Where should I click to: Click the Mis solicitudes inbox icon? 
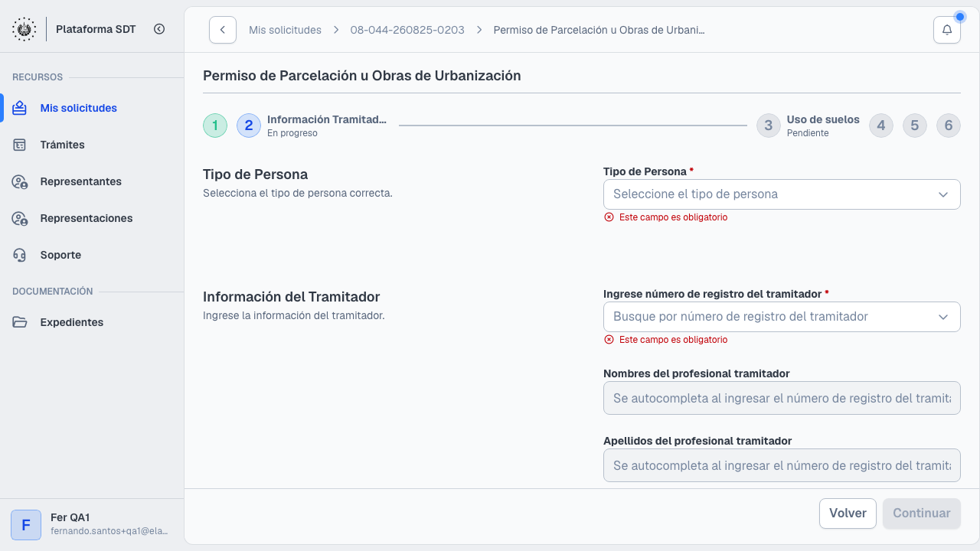[20, 108]
